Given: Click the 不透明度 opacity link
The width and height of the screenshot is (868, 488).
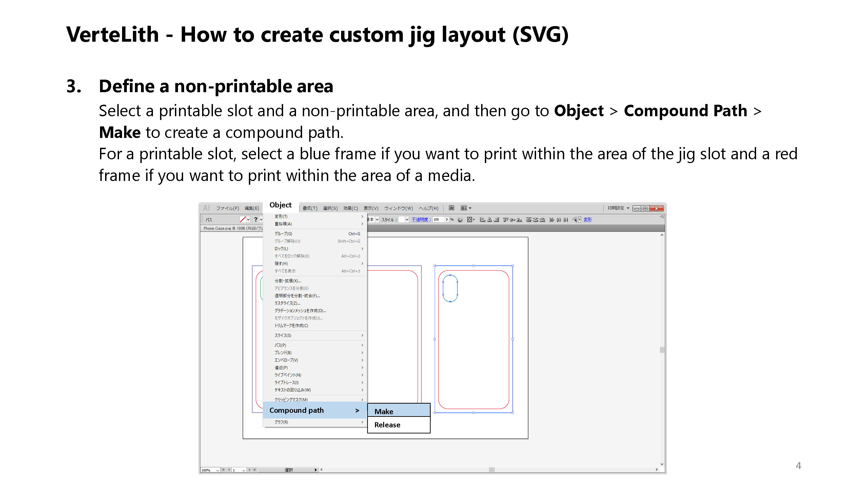Looking at the screenshot, I should [420, 220].
